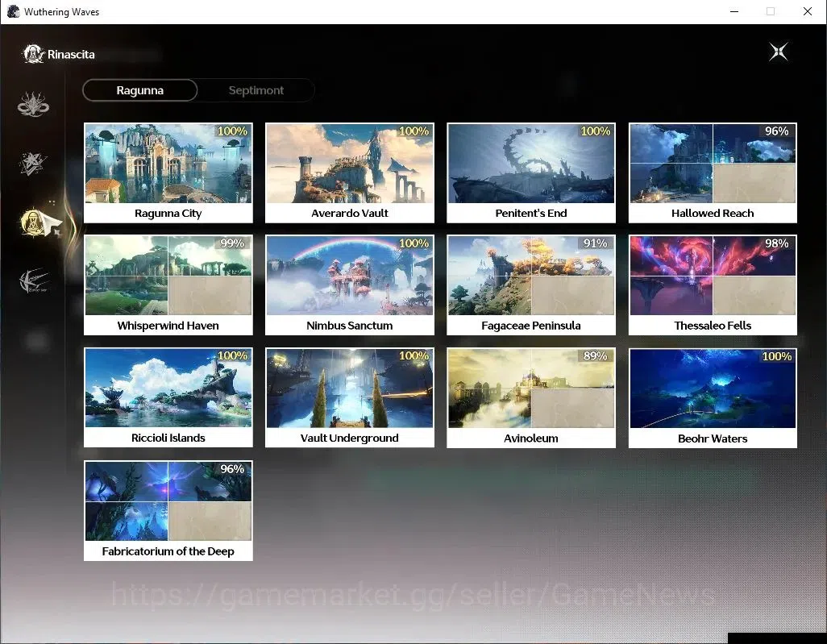The width and height of the screenshot is (827, 644).
Task: Click the Rinascita region title text
Action: (71, 54)
